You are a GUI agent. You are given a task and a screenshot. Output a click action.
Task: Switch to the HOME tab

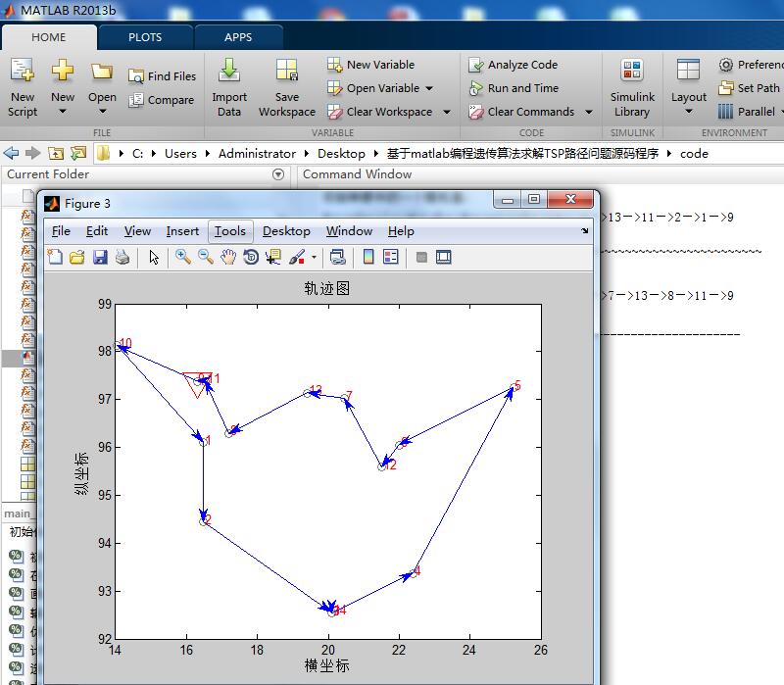[48, 37]
